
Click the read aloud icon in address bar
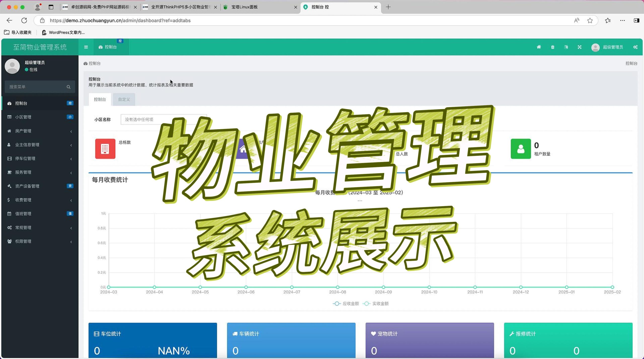(x=577, y=20)
